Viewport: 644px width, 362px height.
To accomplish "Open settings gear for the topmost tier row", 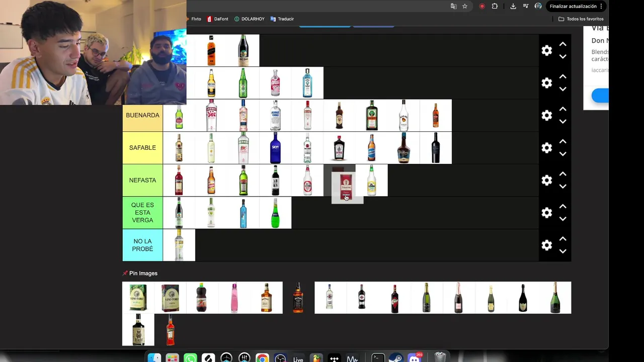I will pyautogui.click(x=546, y=50).
